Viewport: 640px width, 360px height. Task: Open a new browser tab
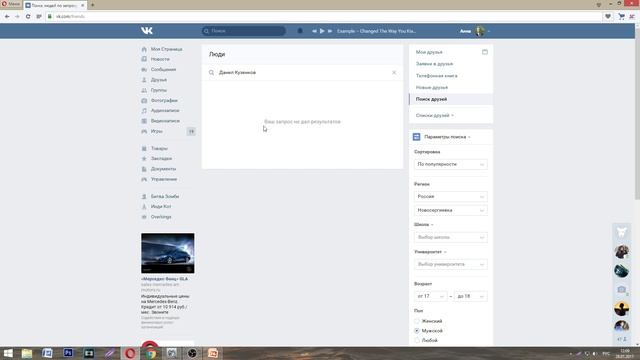93,5
